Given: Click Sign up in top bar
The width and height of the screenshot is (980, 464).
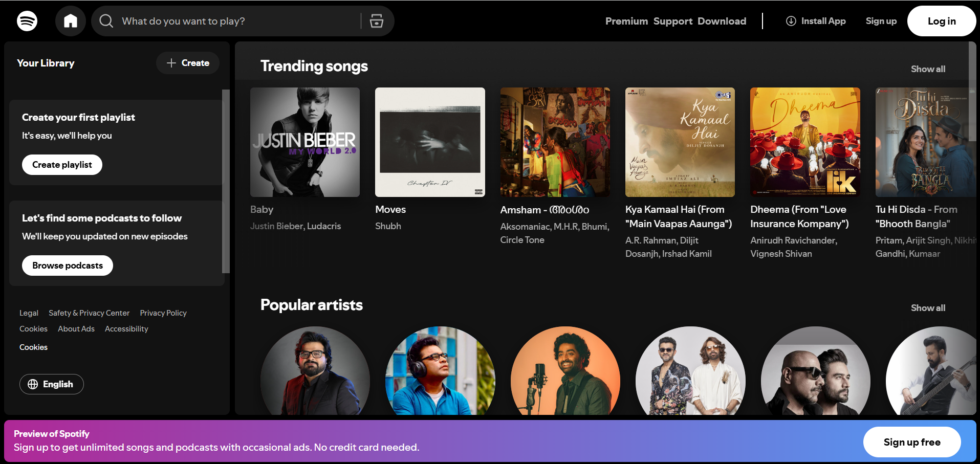Looking at the screenshot, I should [x=881, y=21].
